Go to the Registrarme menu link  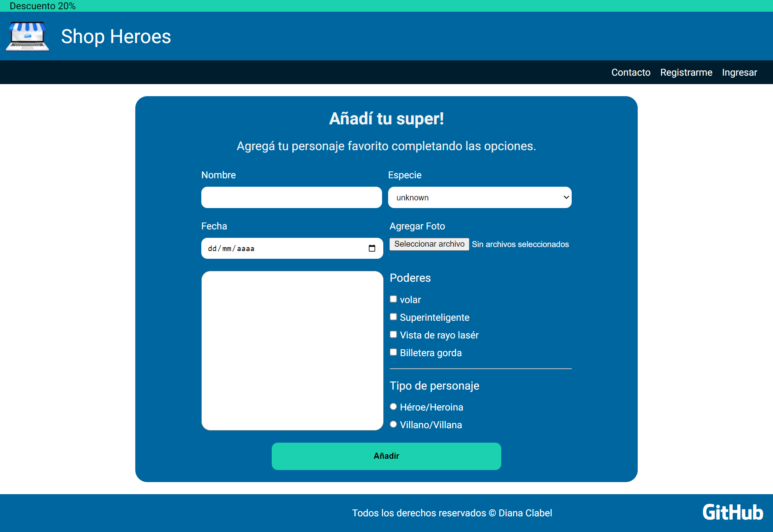pyautogui.click(x=686, y=72)
